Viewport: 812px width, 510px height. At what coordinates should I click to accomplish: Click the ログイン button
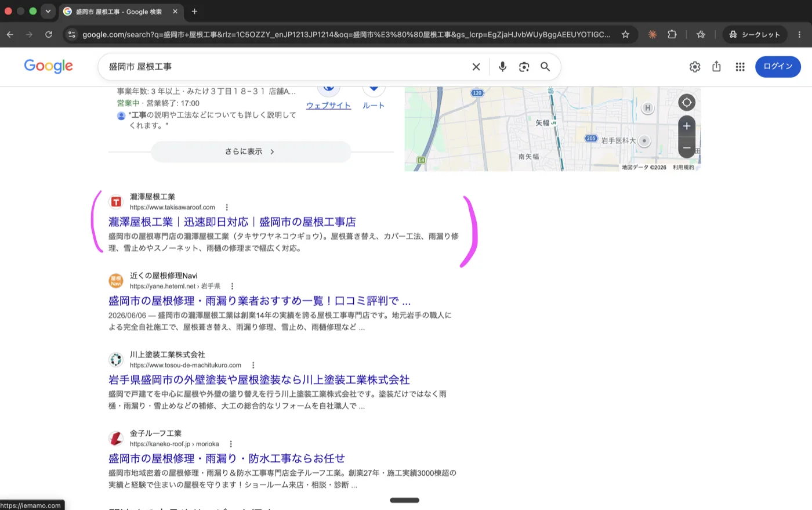pyautogui.click(x=778, y=67)
